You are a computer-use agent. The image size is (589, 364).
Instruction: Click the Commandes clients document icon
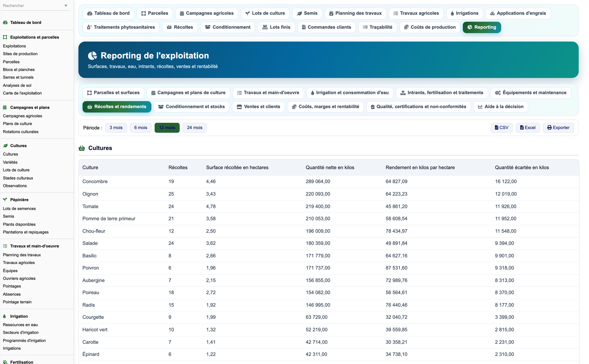click(304, 27)
